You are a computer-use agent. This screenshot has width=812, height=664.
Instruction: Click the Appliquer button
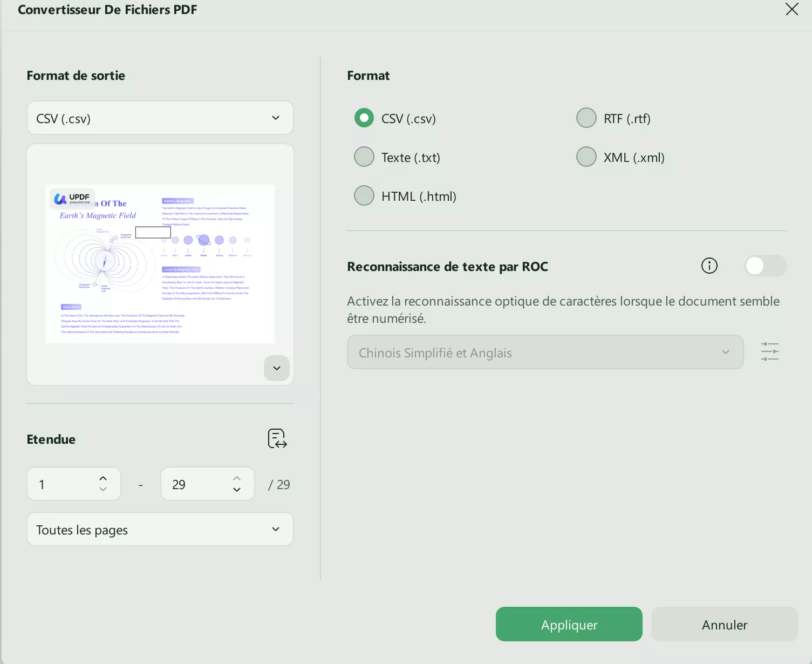569,624
